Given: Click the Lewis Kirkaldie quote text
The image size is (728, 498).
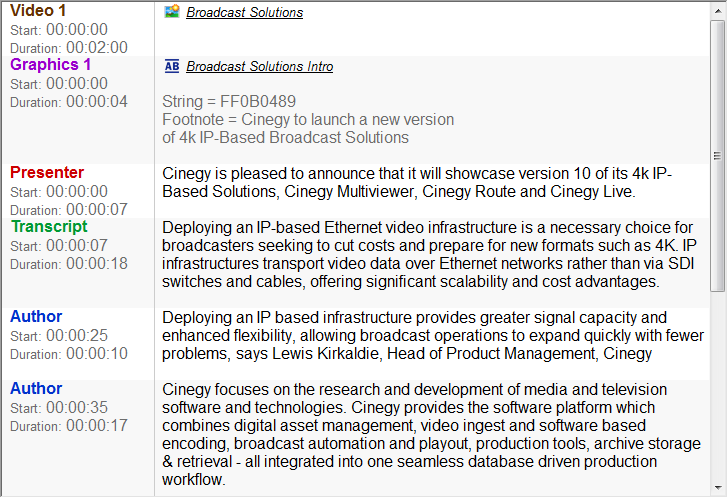Looking at the screenshot, I should 432,335.
